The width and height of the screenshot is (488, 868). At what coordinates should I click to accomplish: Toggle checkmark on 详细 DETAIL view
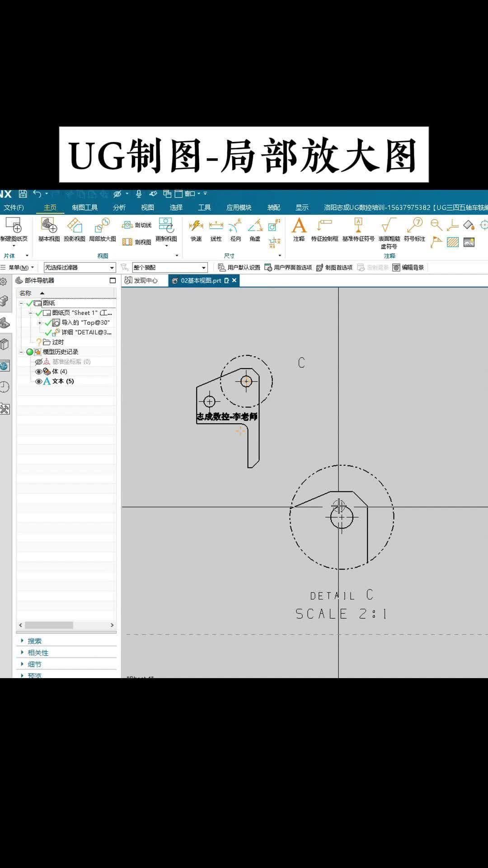(x=48, y=333)
